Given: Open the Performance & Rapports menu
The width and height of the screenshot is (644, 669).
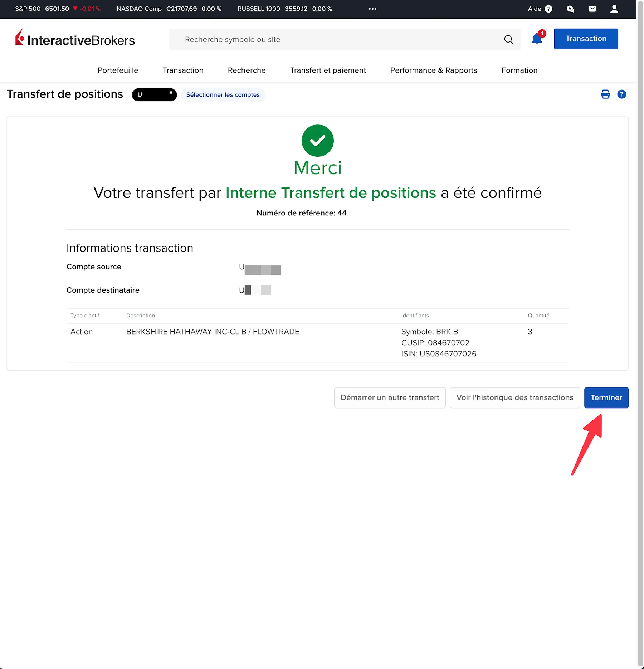Looking at the screenshot, I should click(x=434, y=70).
